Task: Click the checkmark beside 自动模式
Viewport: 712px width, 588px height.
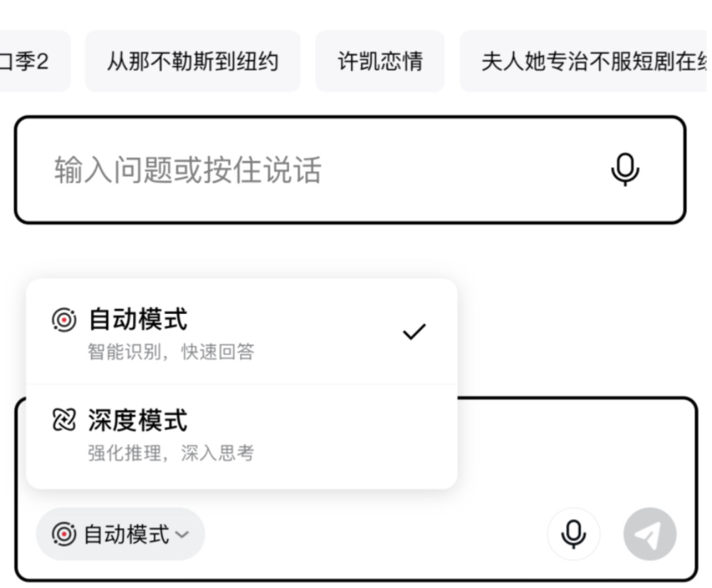Action: pos(414,330)
